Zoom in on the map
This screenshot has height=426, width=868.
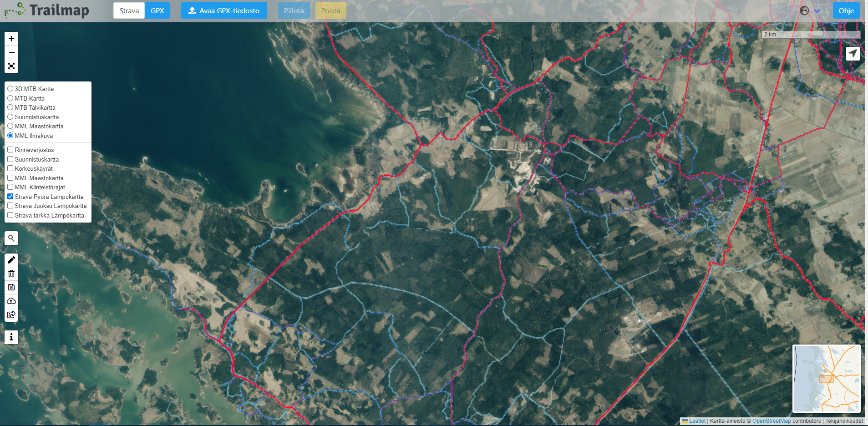point(11,39)
